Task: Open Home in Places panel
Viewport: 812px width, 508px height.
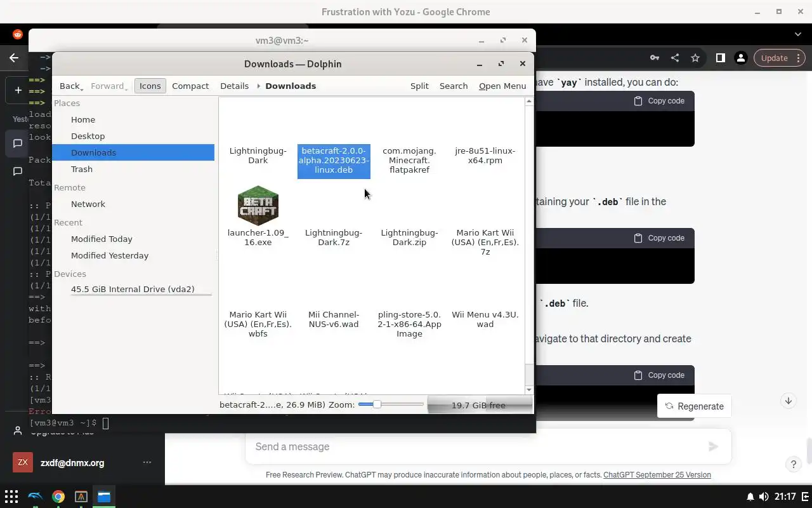Action: tap(133, 119)
